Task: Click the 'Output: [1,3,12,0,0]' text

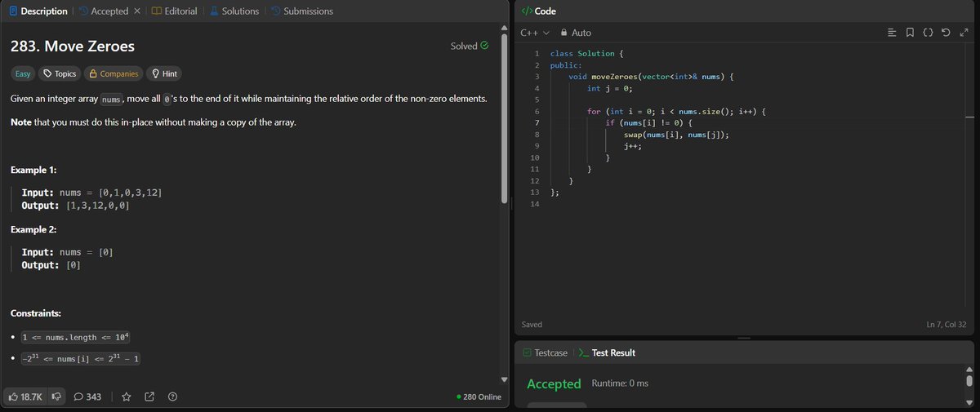Action: 75,206
